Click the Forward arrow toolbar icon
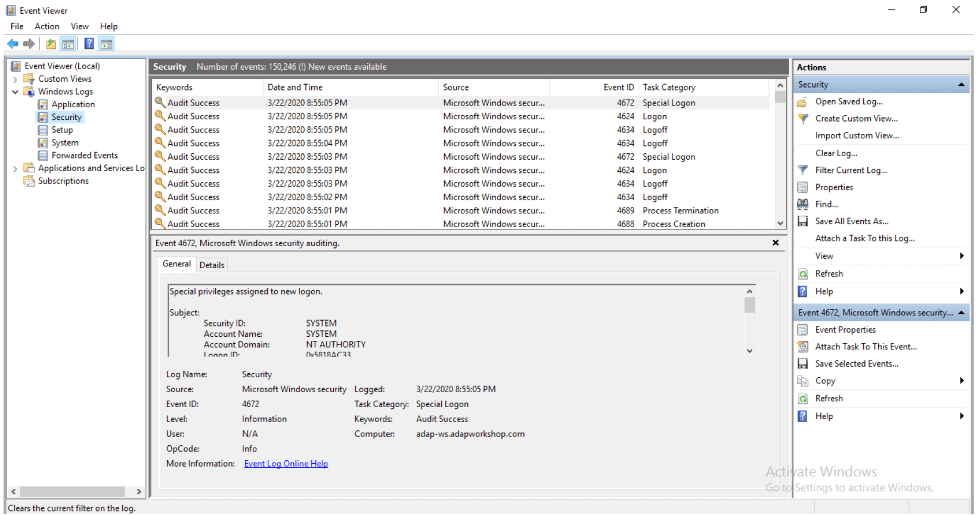The image size is (980, 515). [x=29, y=44]
